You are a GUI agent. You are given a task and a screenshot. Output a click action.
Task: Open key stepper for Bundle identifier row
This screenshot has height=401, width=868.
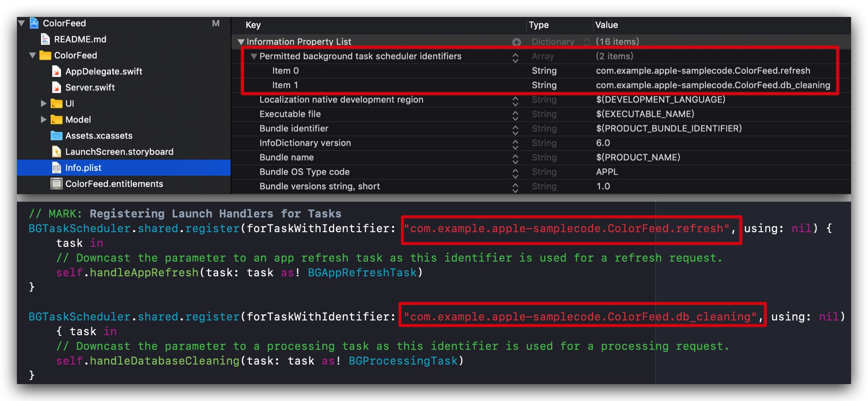515,129
